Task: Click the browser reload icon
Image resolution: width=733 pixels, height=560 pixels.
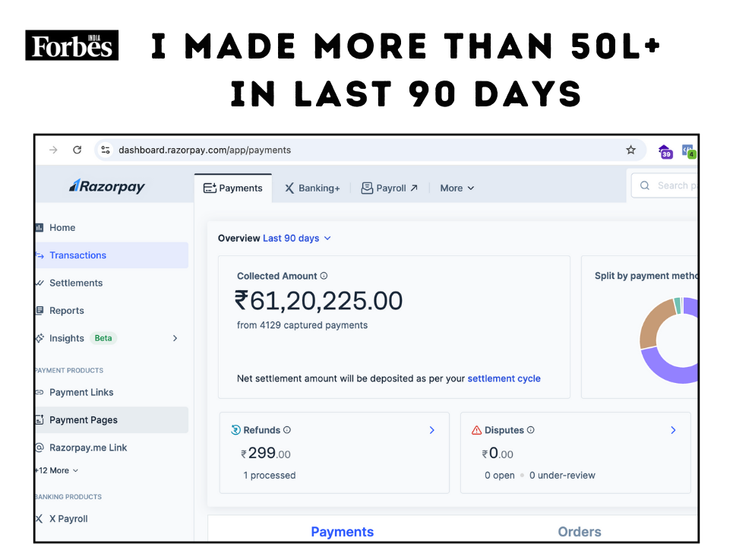Action: click(x=77, y=150)
